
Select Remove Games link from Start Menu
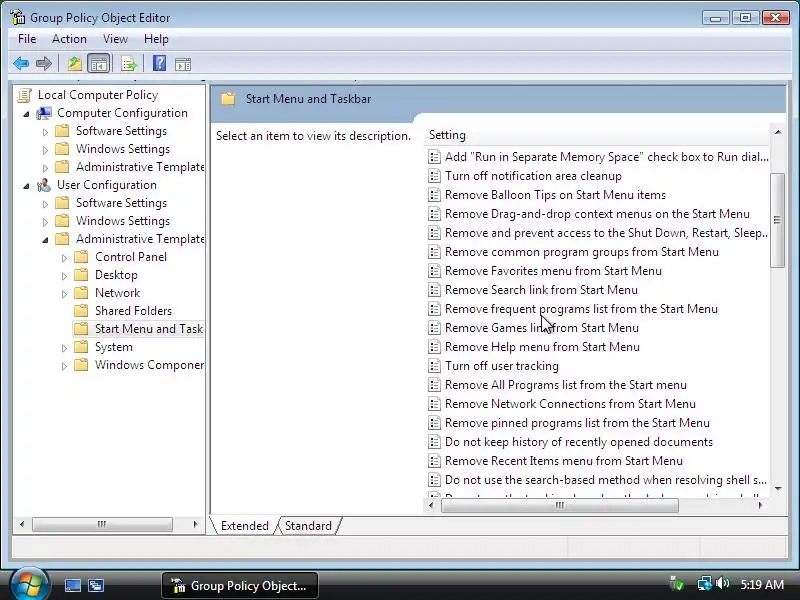[542, 328]
